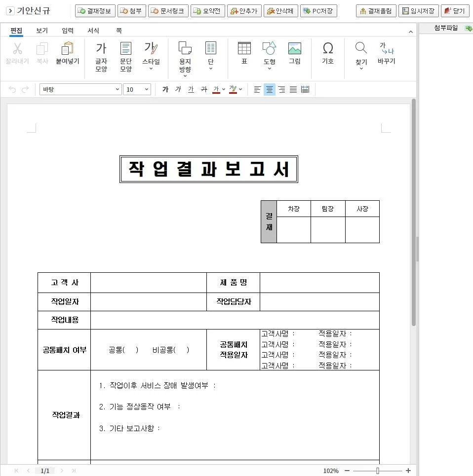Image resolution: width=473 pixels, height=476 pixels.
Task: Click the 붙여넣기 (paste) icon
Action: pyautogui.click(x=67, y=49)
